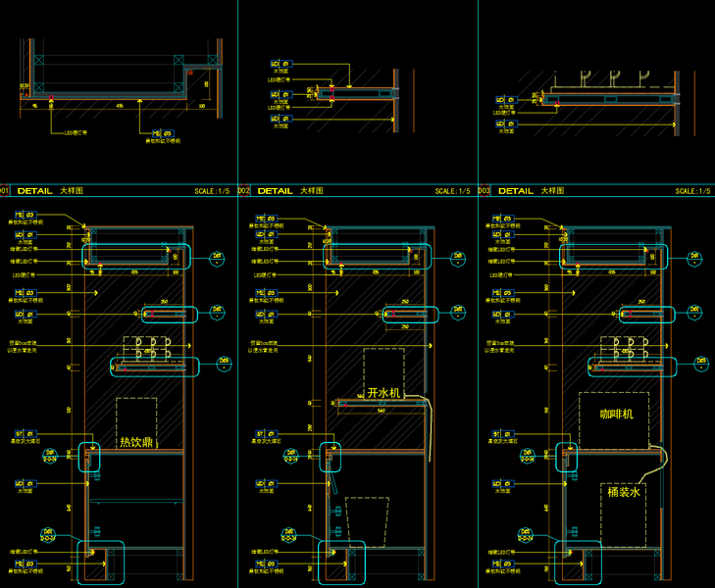Click the D03 drawing number marker

[485, 191]
